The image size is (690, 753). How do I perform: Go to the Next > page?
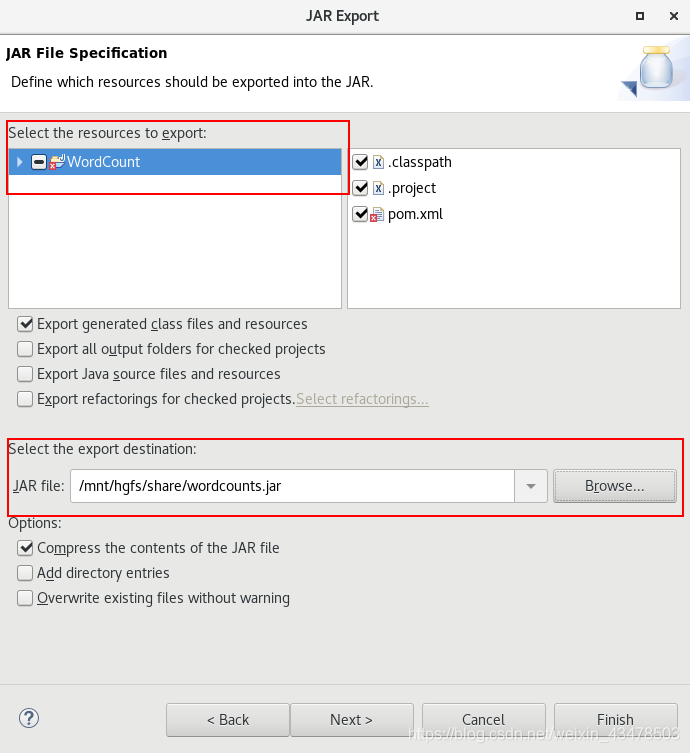351,719
